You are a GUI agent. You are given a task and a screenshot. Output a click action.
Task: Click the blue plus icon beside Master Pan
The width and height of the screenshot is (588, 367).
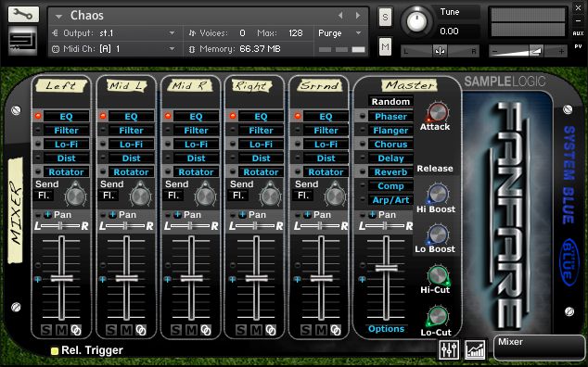tap(373, 215)
